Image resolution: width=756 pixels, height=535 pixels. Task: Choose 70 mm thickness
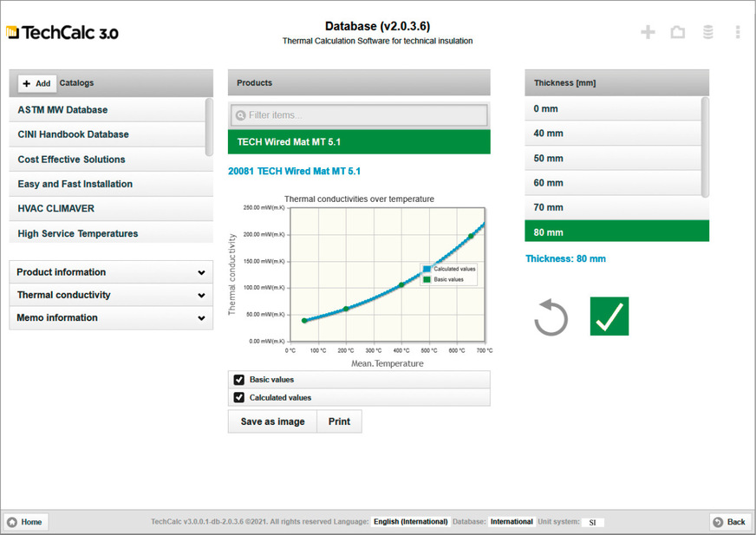click(x=616, y=207)
